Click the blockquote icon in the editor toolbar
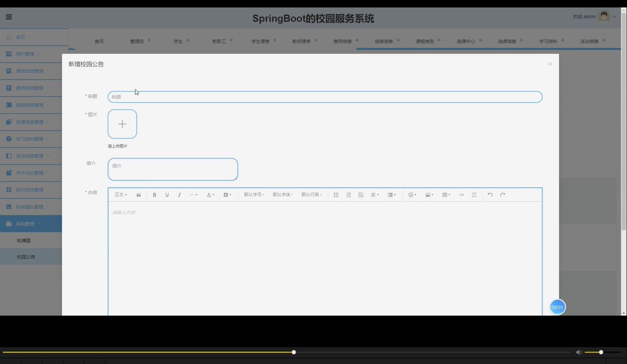This screenshot has width=627, height=364. click(x=139, y=195)
